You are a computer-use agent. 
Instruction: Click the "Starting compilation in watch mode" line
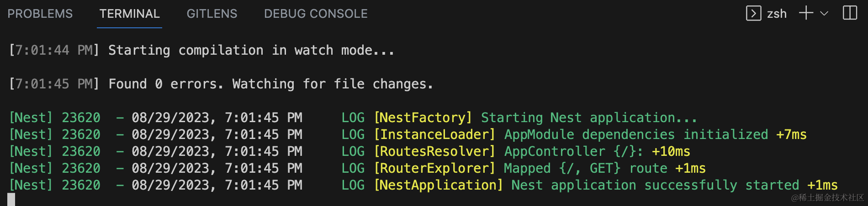[251, 50]
